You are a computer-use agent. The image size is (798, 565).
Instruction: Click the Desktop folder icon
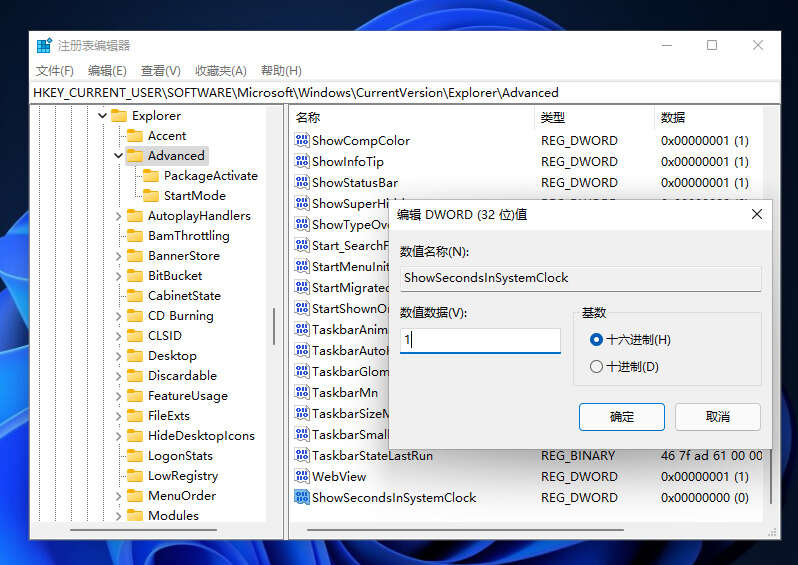pos(135,355)
